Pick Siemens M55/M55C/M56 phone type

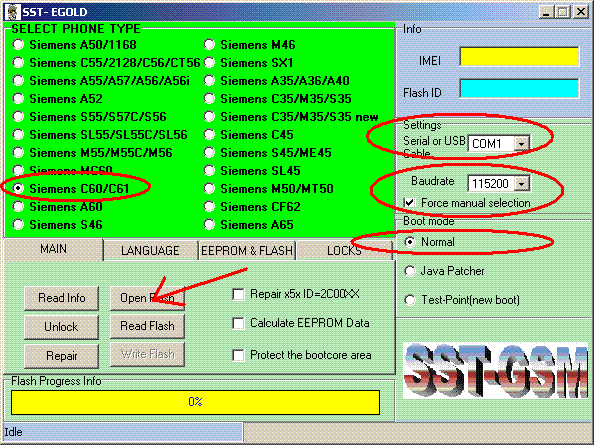pyautogui.click(x=18, y=153)
